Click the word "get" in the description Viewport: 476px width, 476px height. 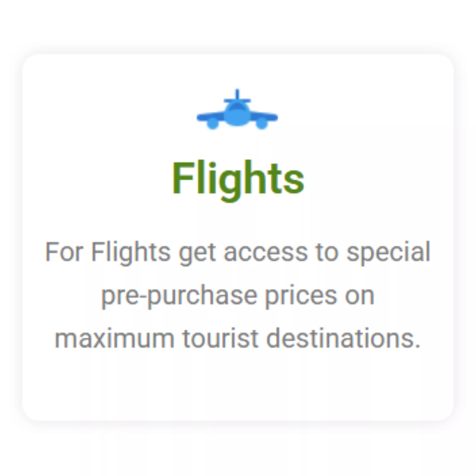click(197, 252)
